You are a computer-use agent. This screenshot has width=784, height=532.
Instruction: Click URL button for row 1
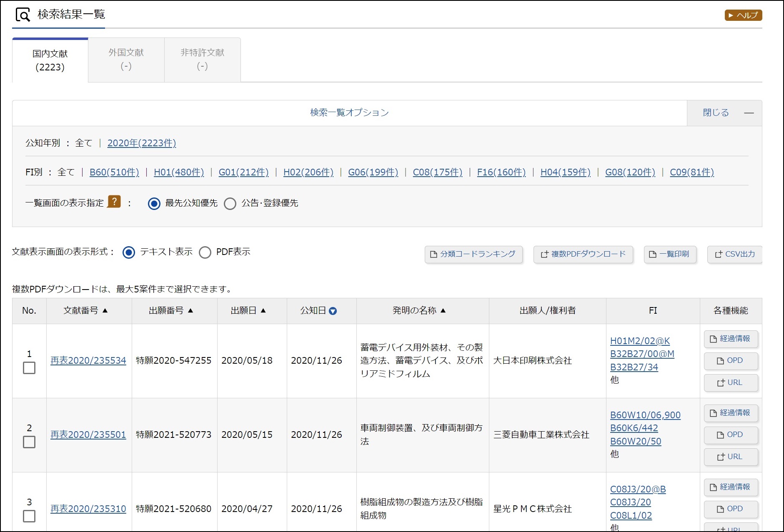(731, 382)
